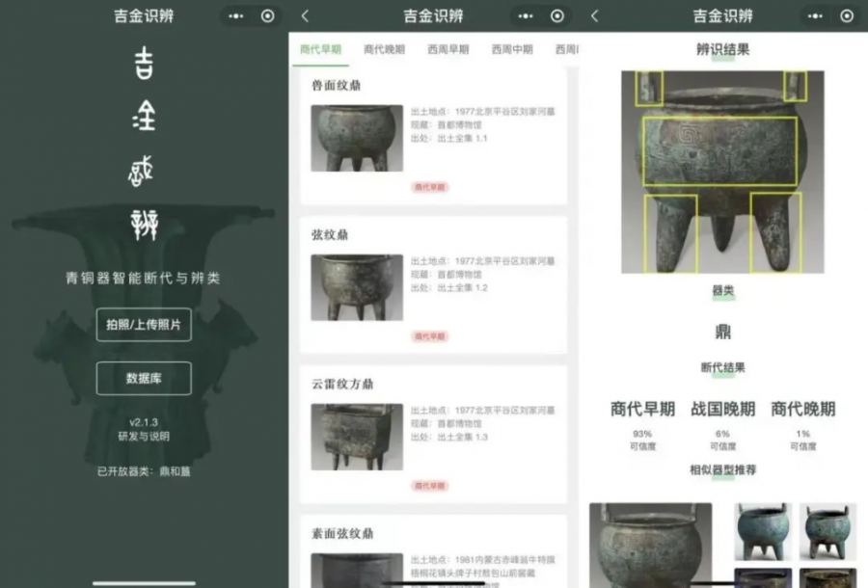Open the 弦纹鼎 entry title

point(330,234)
